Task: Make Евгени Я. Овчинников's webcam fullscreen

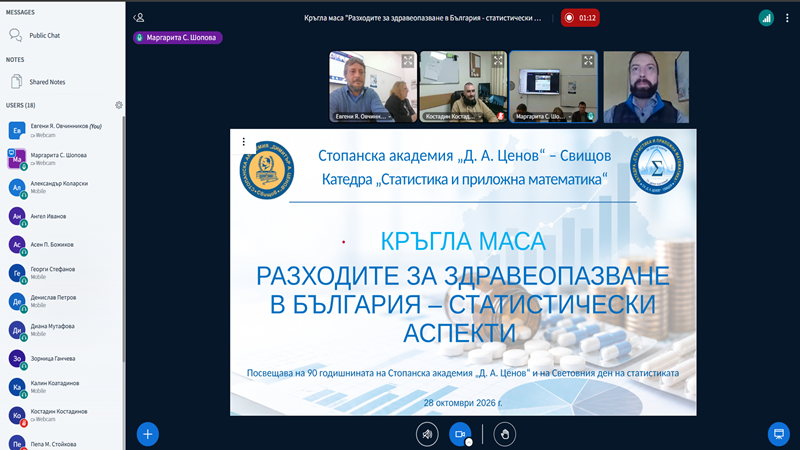Action: click(x=408, y=61)
